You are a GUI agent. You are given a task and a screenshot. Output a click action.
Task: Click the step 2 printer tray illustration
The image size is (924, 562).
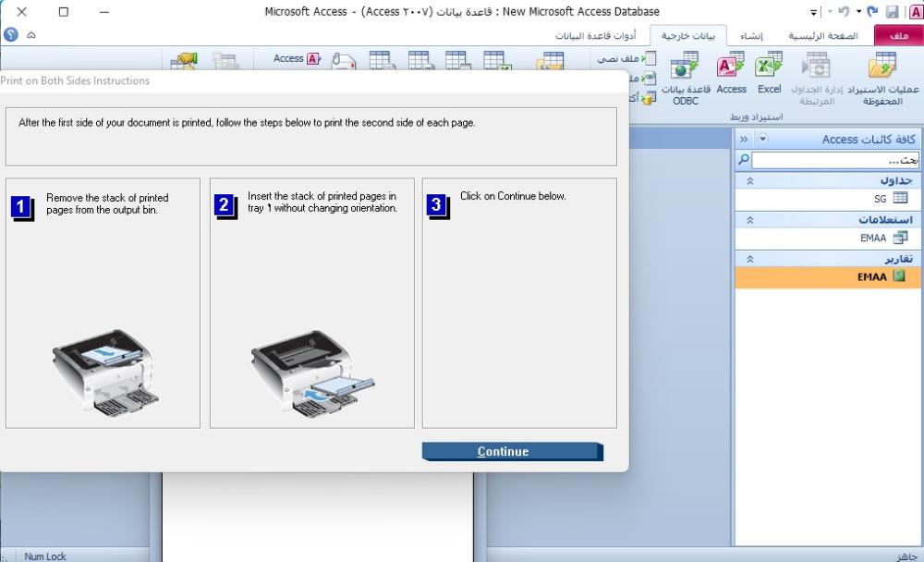[x=312, y=373]
